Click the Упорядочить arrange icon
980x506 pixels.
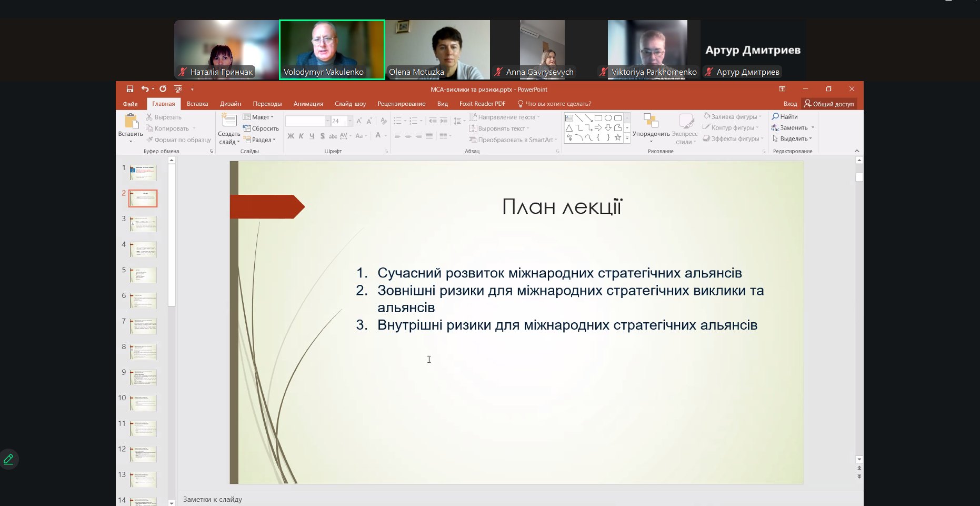[x=651, y=122]
